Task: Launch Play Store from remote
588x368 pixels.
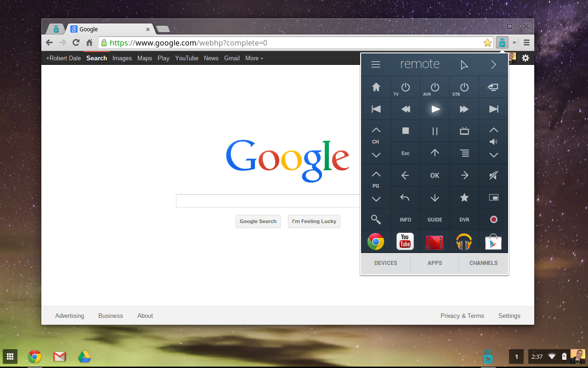Action: coord(493,241)
